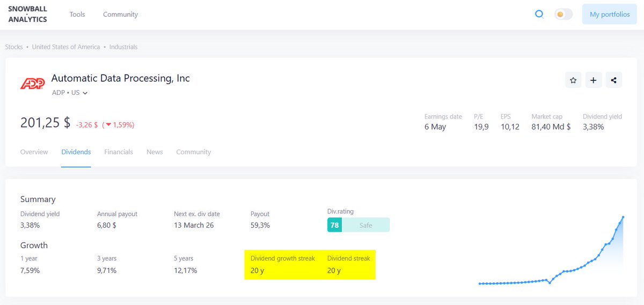The height and width of the screenshot is (305, 644).
Task: Open the Tools menu
Action: click(77, 14)
